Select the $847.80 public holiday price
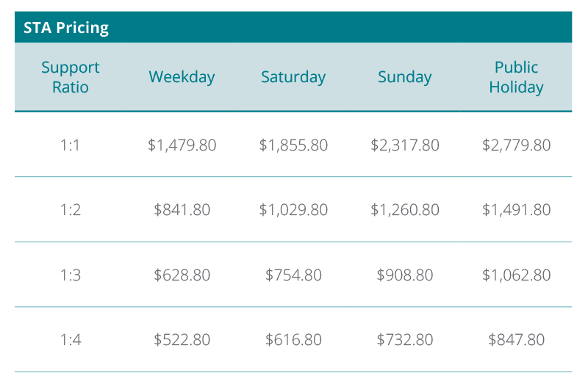 pos(516,340)
